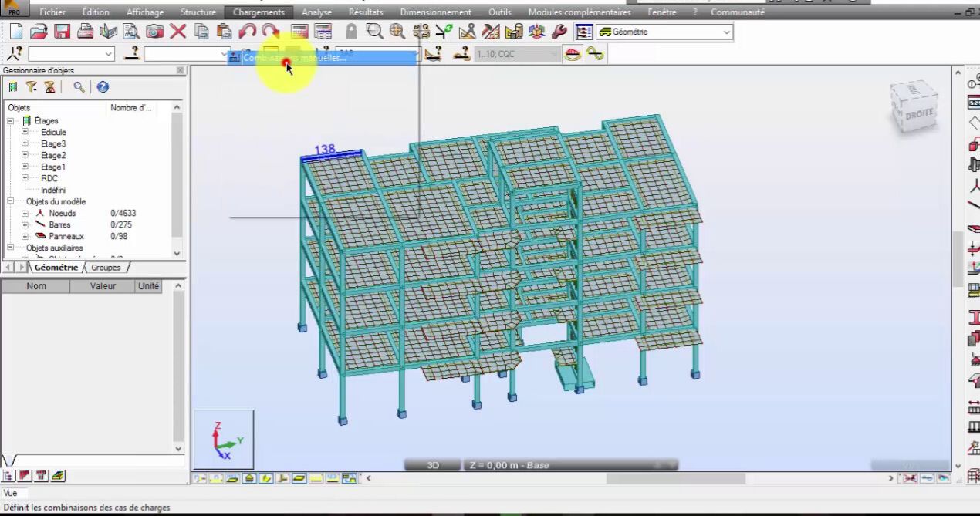Switch to the Groupes tab
The image size is (980, 516).
(x=106, y=268)
